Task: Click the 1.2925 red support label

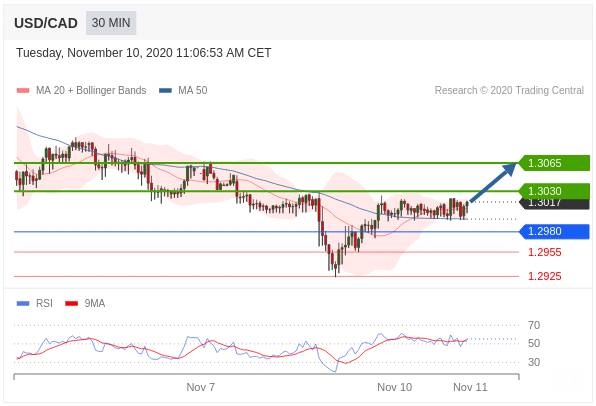Action: pos(544,276)
